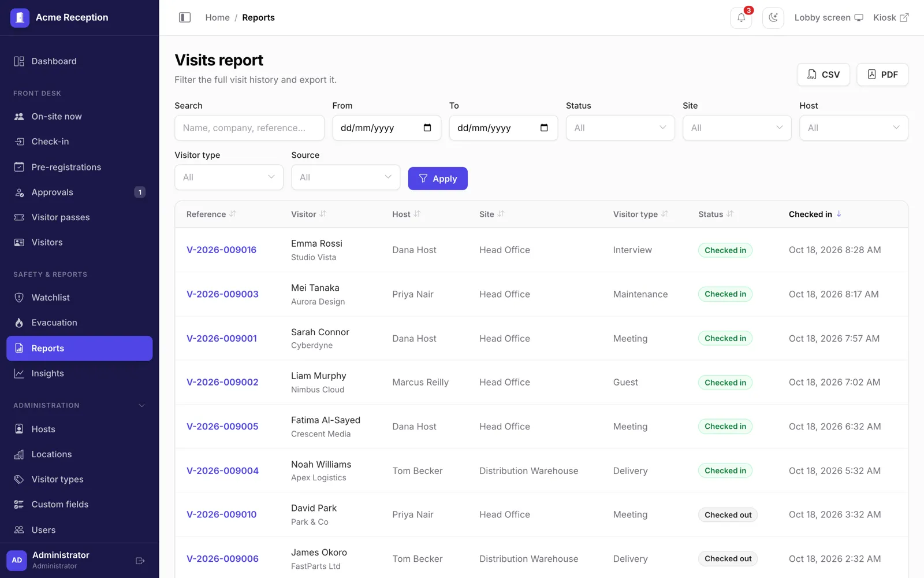Sort by Visitor type column arrows
Viewport: 924px width, 578px height.
[x=665, y=214]
